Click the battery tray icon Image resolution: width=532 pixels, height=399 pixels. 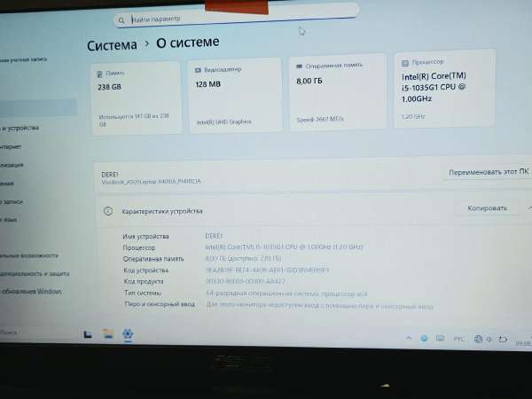[503, 339]
